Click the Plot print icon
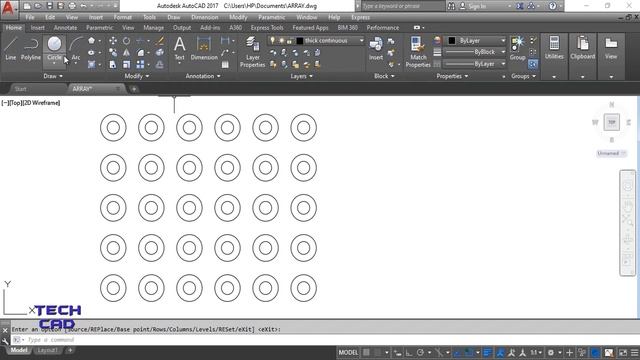The image size is (640, 360). 72,6
